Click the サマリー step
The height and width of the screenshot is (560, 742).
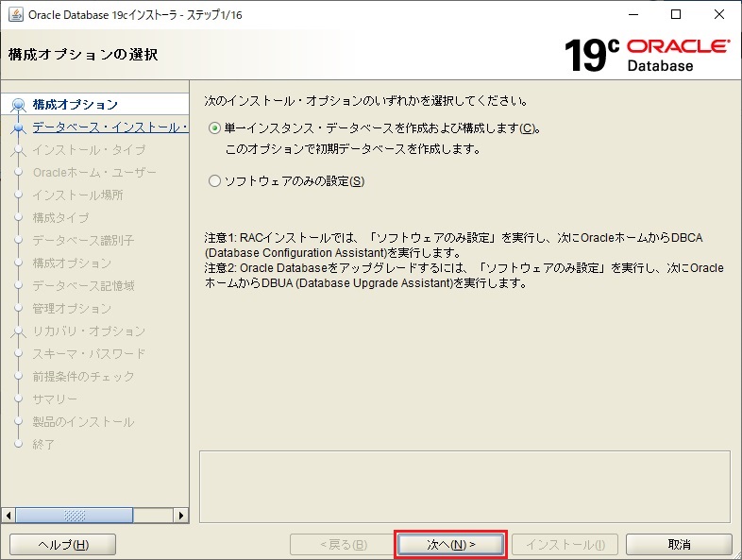coord(55,399)
